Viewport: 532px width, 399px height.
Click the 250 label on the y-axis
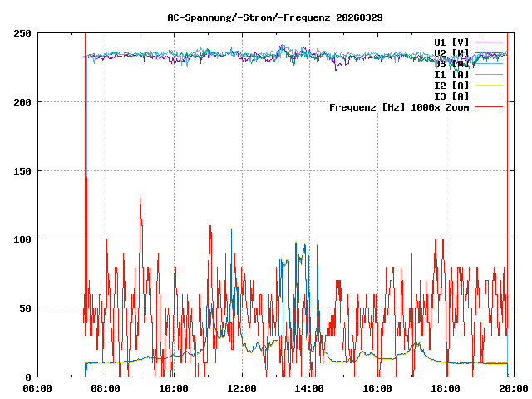click(23, 33)
